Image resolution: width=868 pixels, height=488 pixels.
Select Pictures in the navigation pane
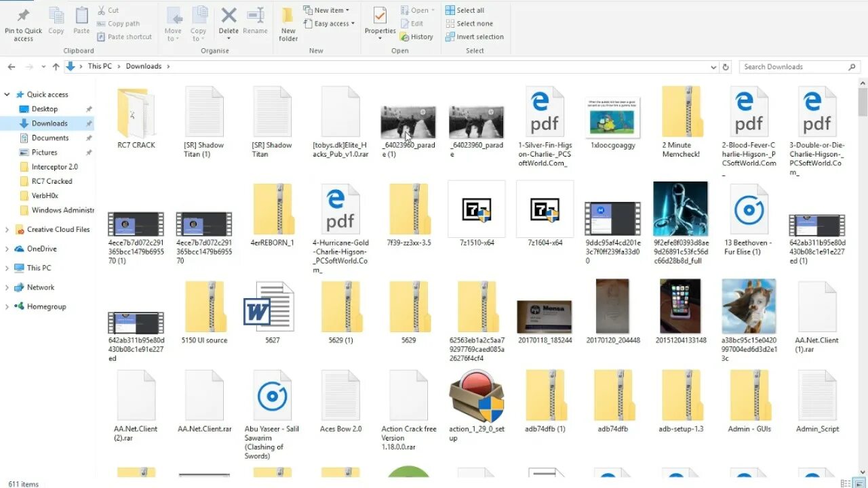pos(44,152)
